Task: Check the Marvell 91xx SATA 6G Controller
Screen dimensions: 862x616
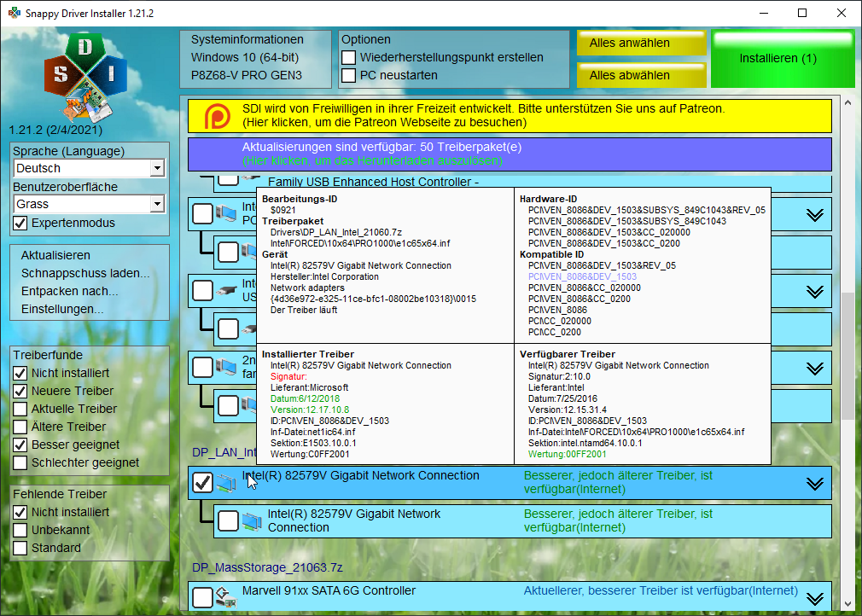Action: point(203,597)
